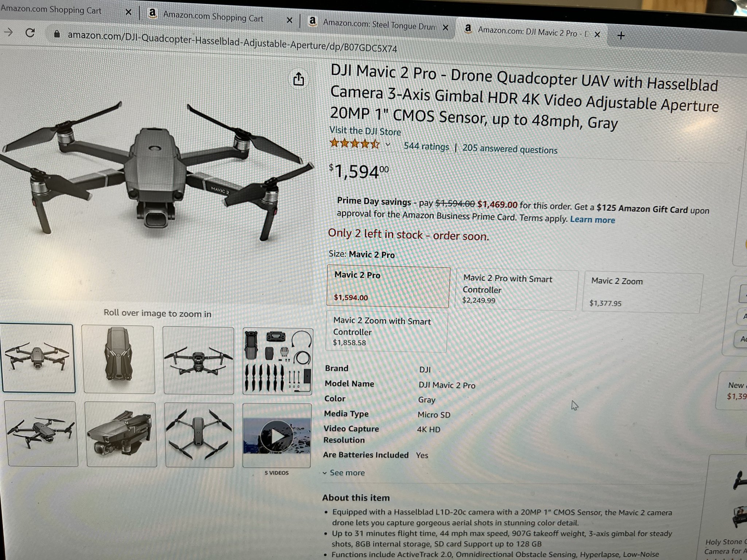This screenshot has width=747, height=560.
Task: Open the ratings breakdown dropdown chevron
Action: [x=388, y=145]
